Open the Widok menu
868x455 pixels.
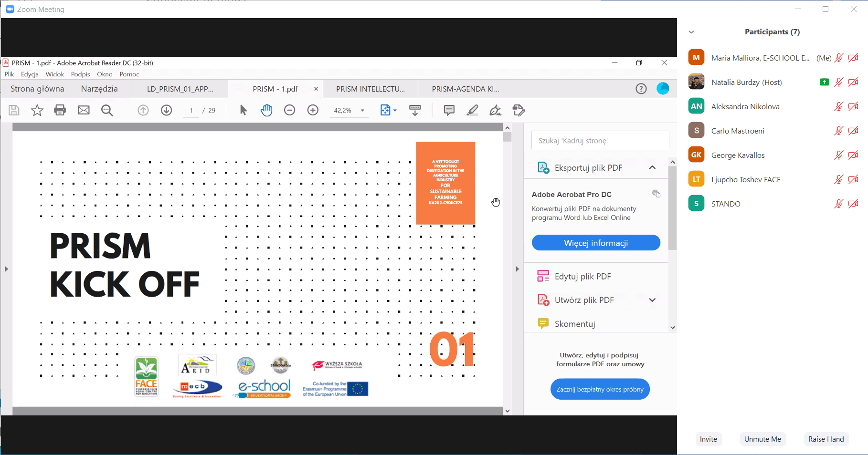click(54, 74)
